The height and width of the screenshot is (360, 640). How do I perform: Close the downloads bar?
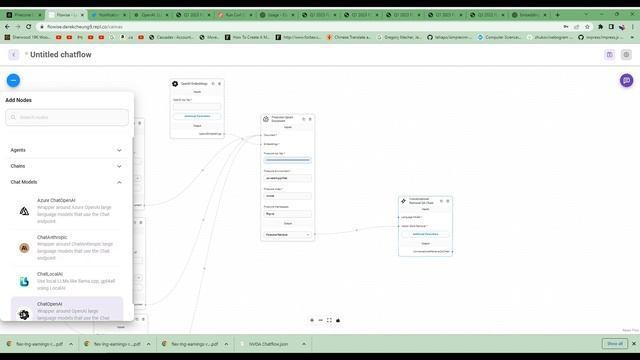point(634,344)
